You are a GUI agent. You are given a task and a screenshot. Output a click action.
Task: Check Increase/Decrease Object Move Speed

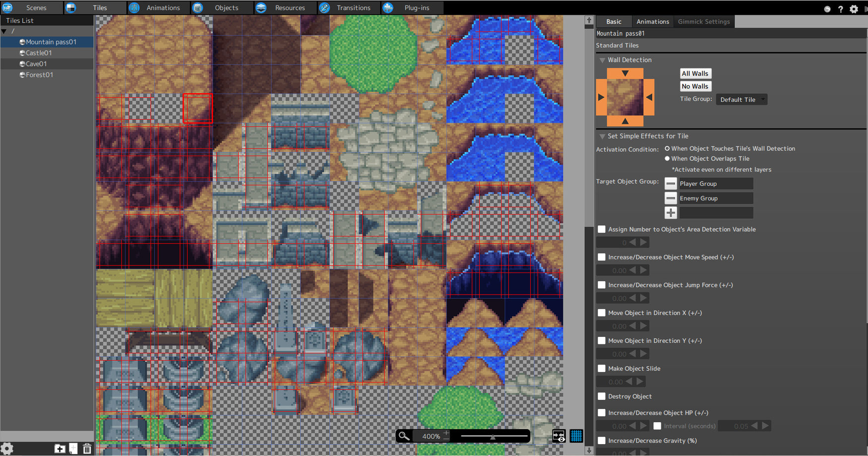click(602, 257)
